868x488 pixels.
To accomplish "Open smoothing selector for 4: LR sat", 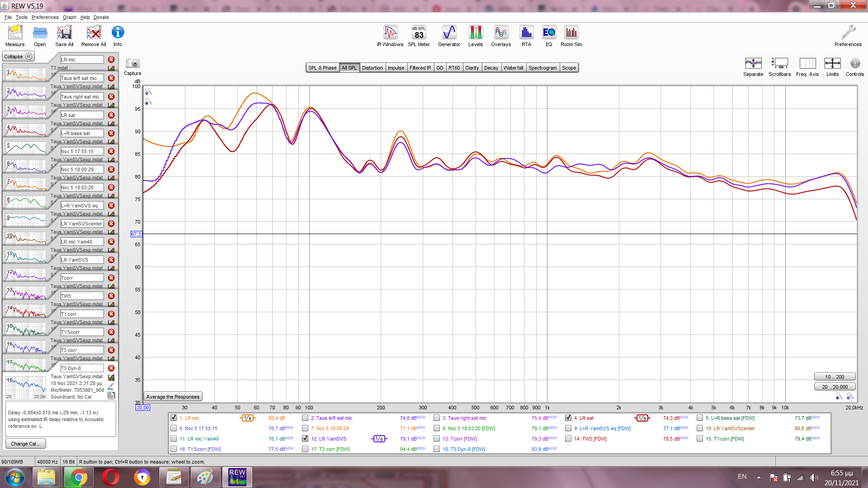I will tap(642, 418).
